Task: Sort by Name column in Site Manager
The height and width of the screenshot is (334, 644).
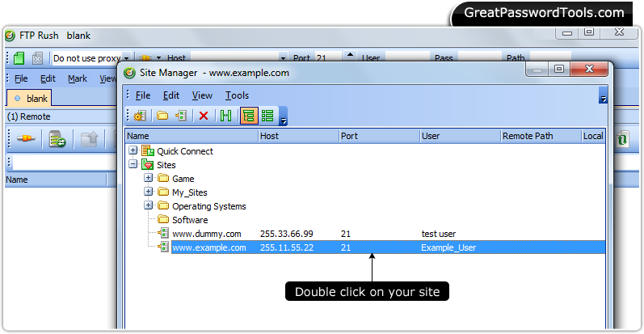Action: 192,136
